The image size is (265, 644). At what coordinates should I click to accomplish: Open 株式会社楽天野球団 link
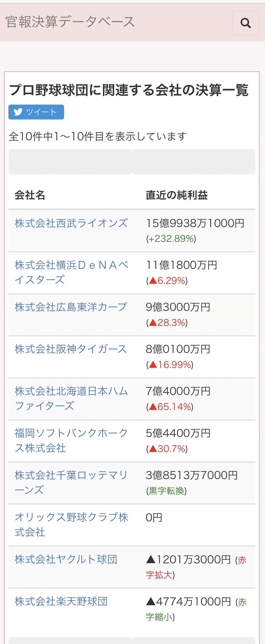(61, 601)
